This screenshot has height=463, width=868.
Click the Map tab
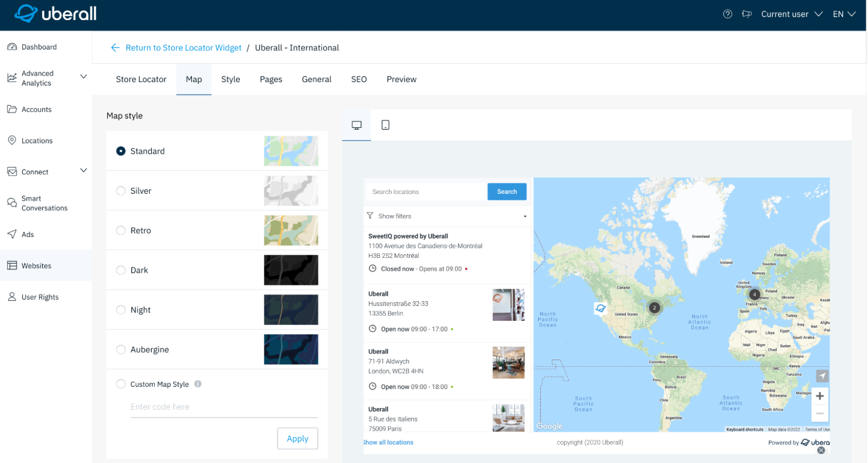click(x=194, y=79)
